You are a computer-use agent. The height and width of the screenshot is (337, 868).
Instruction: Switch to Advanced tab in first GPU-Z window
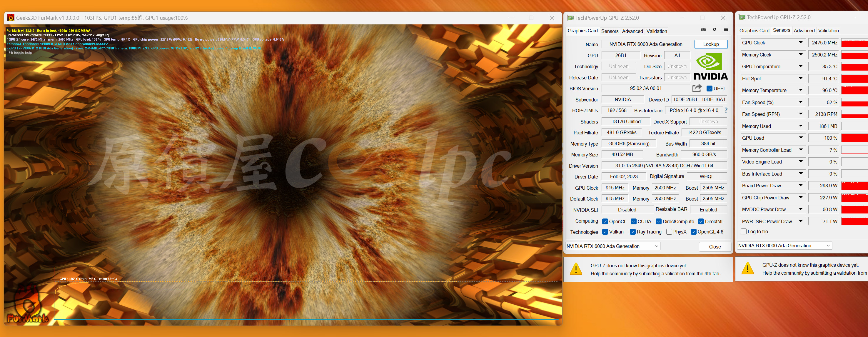click(632, 31)
